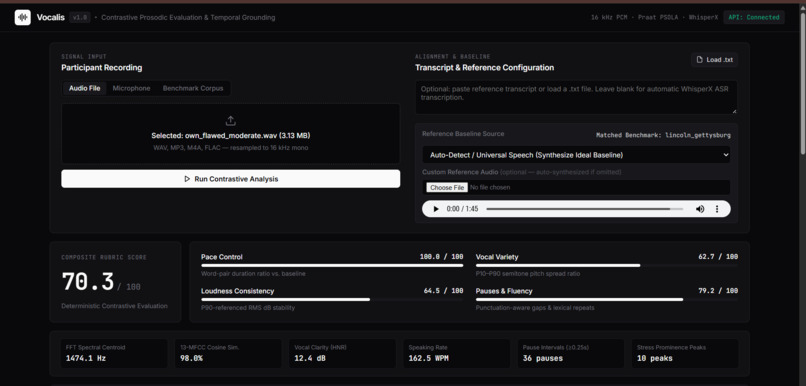
Task: Click the 16 kHz PCM · Praat PSOLA · WhisperX text
Action: [654, 17]
